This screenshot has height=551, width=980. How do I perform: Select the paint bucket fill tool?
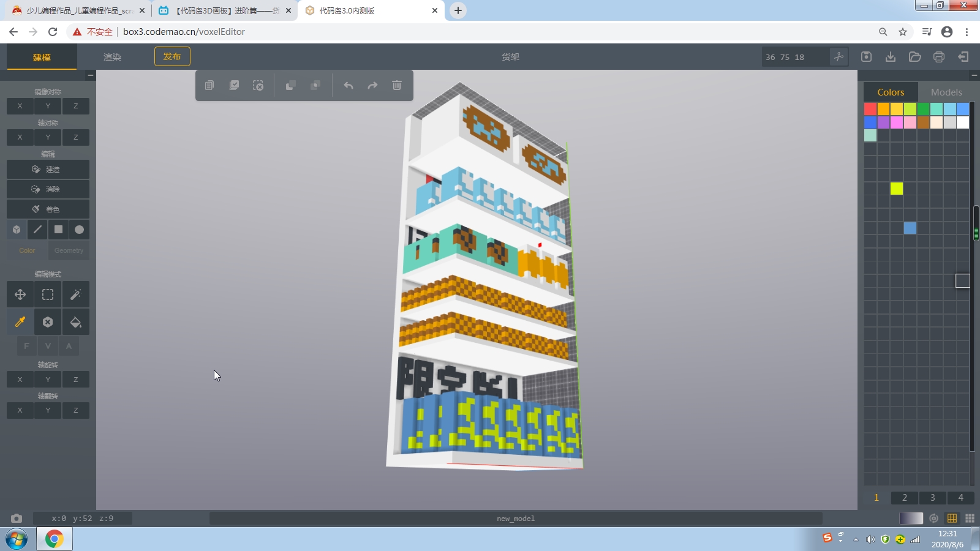click(x=75, y=322)
